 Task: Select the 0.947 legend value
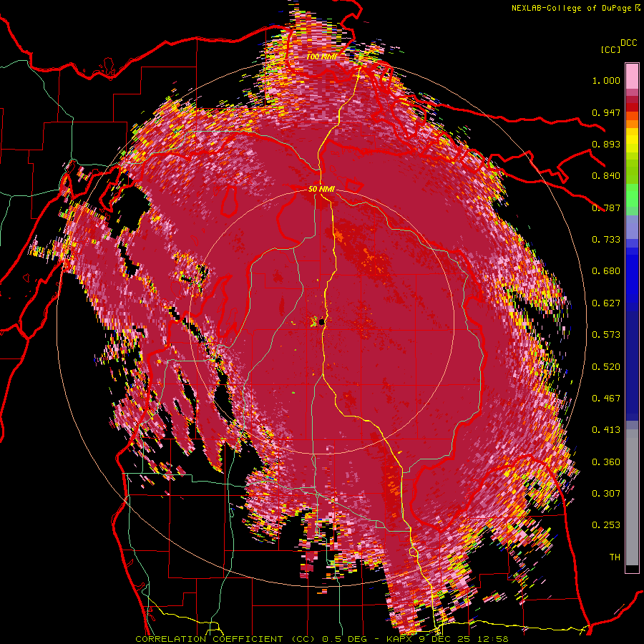coord(606,112)
